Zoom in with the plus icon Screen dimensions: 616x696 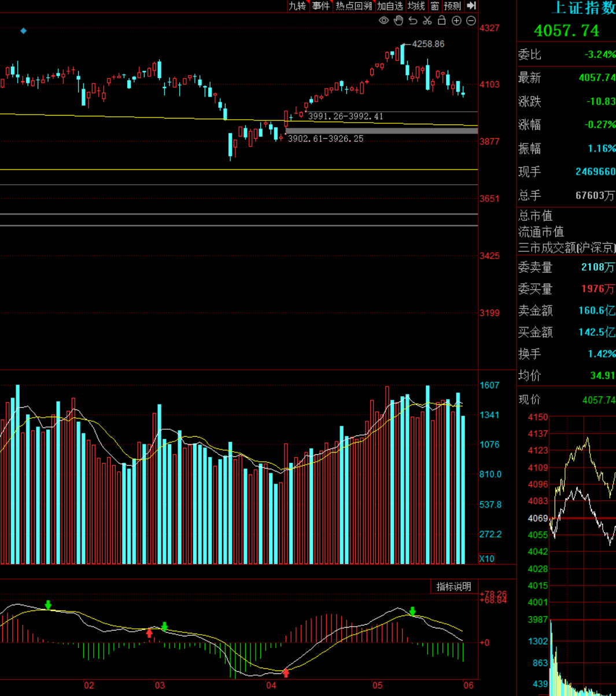456,21
